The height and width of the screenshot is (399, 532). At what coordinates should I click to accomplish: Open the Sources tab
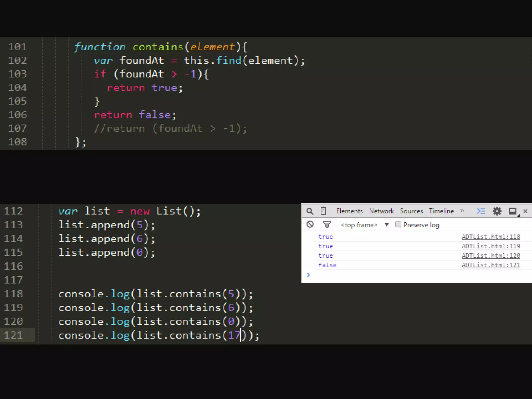coord(411,211)
